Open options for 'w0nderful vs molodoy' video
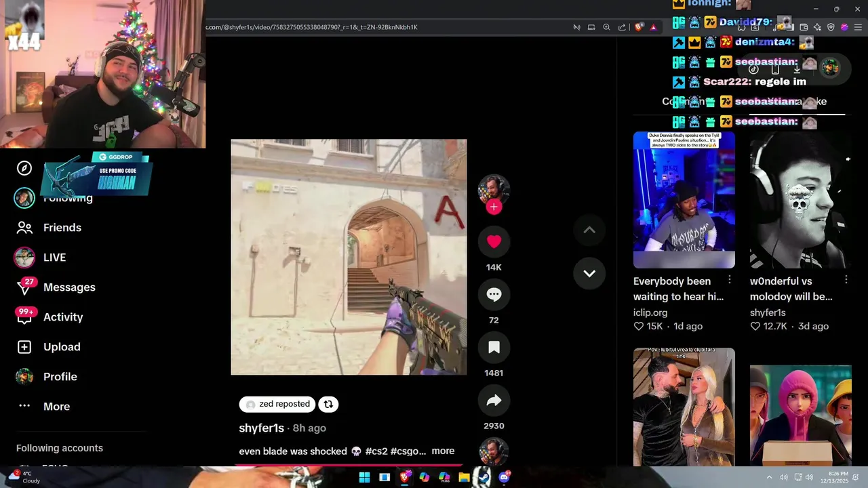 tap(846, 280)
